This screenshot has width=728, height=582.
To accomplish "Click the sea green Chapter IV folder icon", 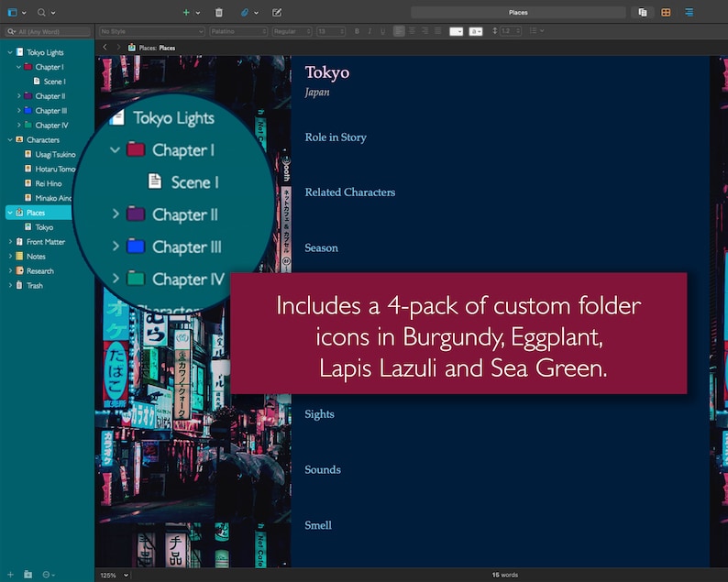I will tap(28, 125).
